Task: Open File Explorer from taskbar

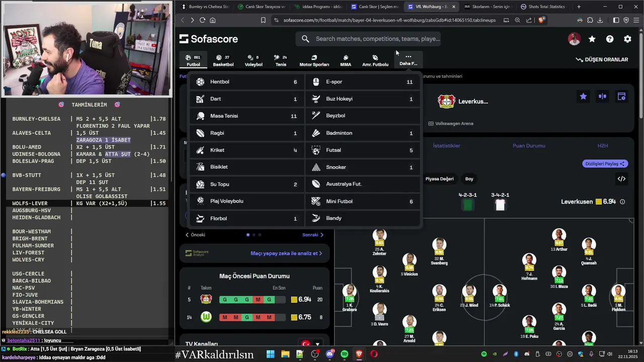Action: tap(285, 354)
